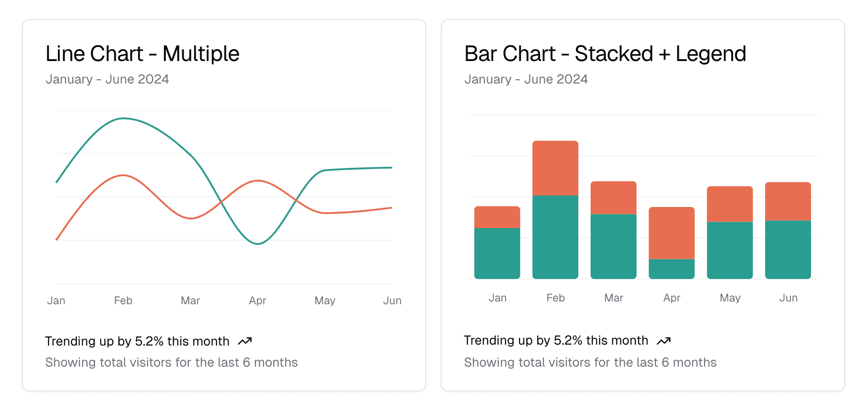Click the orange line's peak at Apr
The width and height of the screenshot is (868, 402).
[x=258, y=181]
